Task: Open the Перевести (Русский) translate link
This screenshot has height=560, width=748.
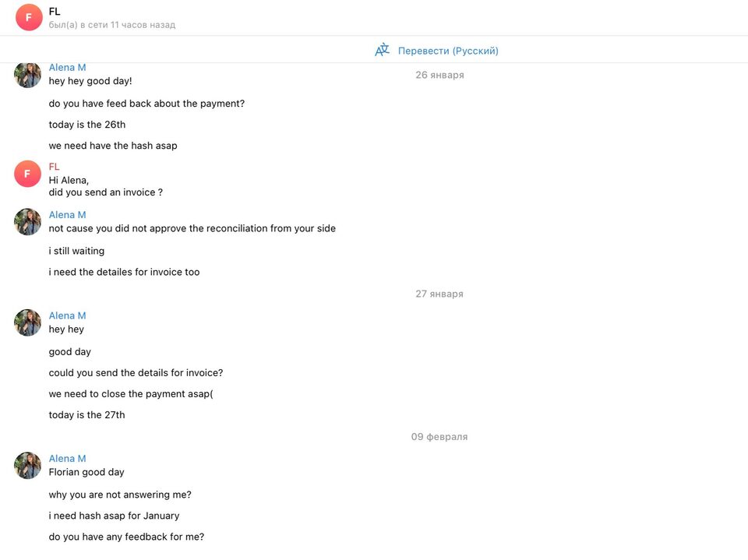Action: 448,51
